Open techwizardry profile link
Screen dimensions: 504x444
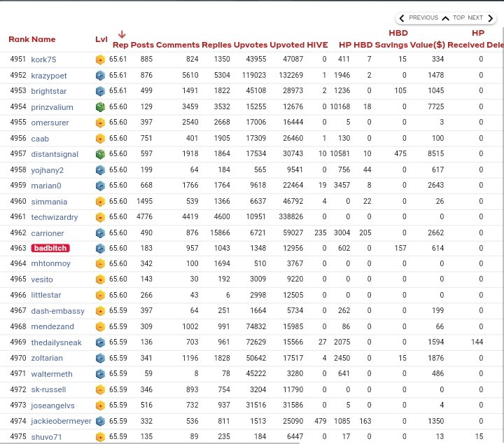(55, 217)
